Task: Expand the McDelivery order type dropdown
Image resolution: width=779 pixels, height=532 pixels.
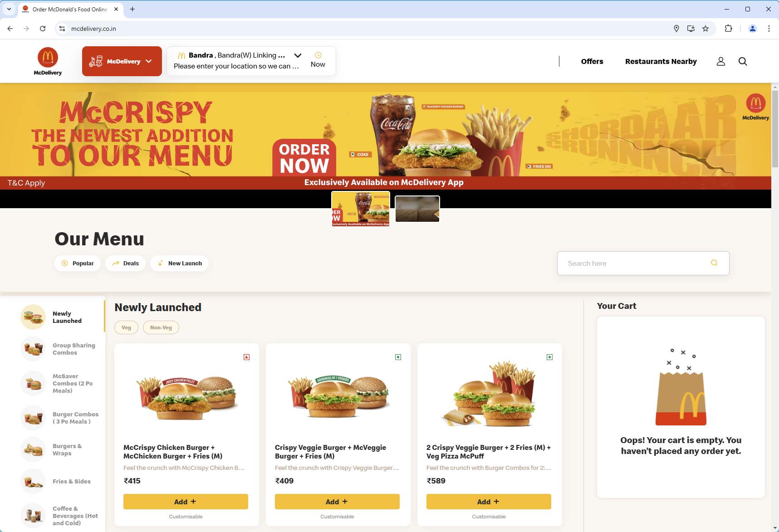Action: click(x=122, y=61)
